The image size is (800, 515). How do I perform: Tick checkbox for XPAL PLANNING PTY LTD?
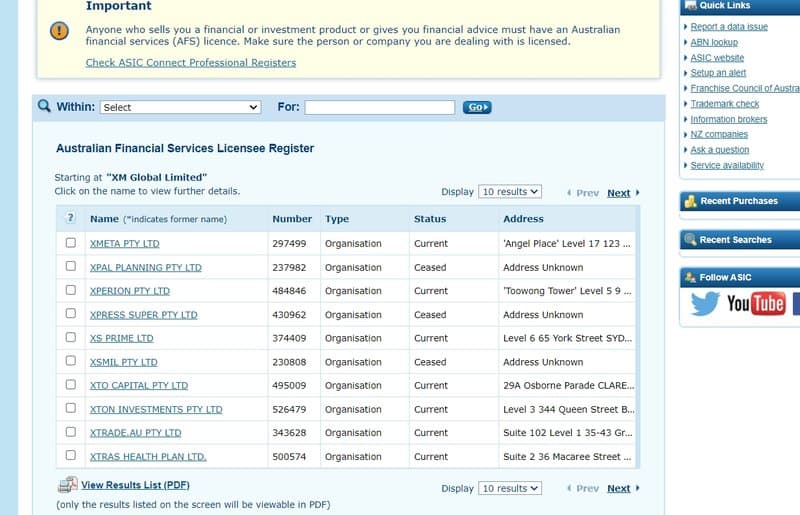(70, 266)
